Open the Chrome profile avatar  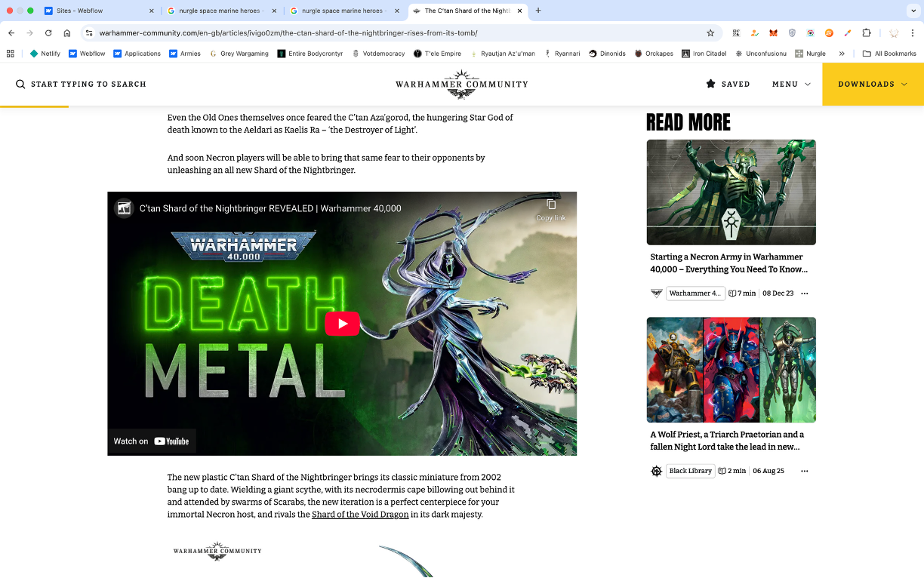(894, 33)
